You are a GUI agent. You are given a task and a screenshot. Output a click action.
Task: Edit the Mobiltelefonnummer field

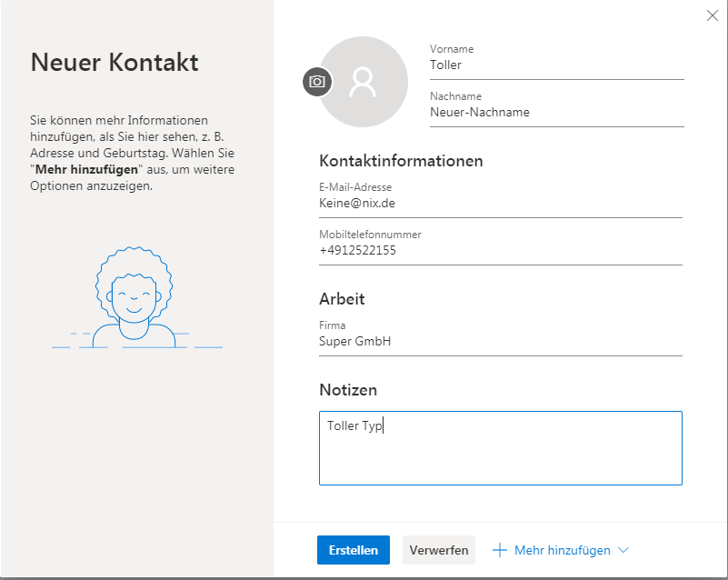[x=500, y=251]
